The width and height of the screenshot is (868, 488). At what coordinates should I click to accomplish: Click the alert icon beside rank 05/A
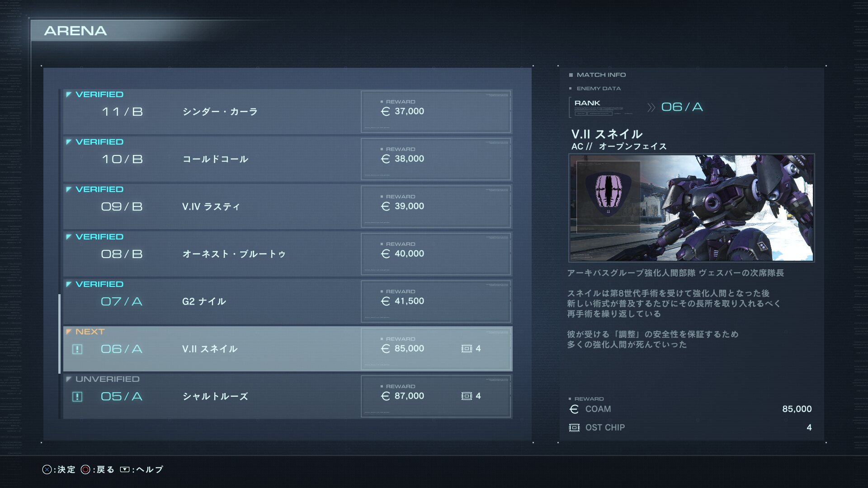coord(77,397)
